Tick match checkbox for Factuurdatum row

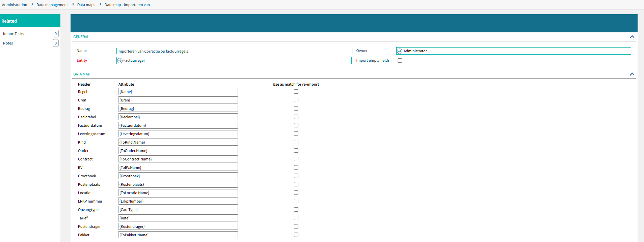point(296,125)
